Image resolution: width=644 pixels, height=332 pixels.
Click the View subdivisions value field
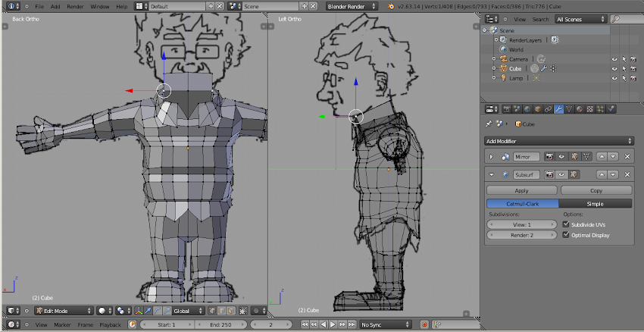coord(521,224)
